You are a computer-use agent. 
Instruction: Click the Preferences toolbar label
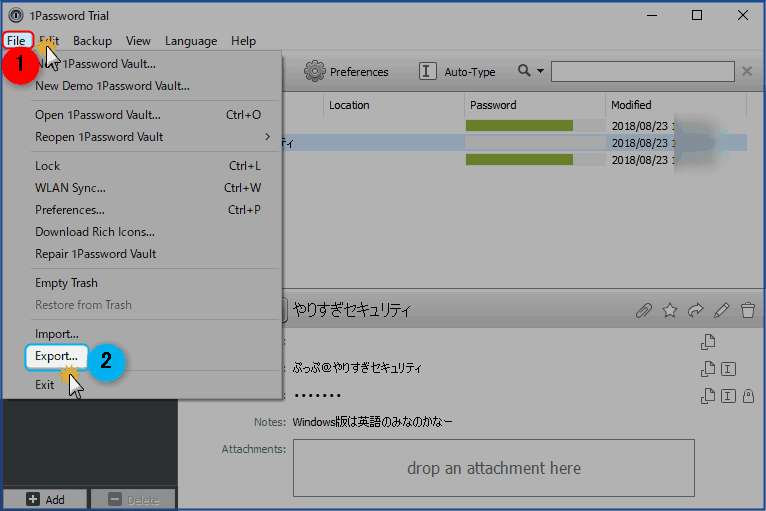[359, 72]
